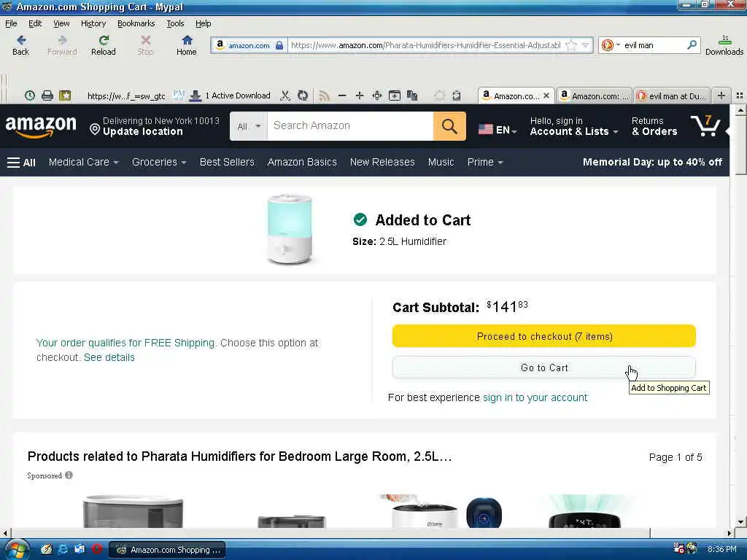
Task: Open Returns & Orders
Action: [x=654, y=126]
